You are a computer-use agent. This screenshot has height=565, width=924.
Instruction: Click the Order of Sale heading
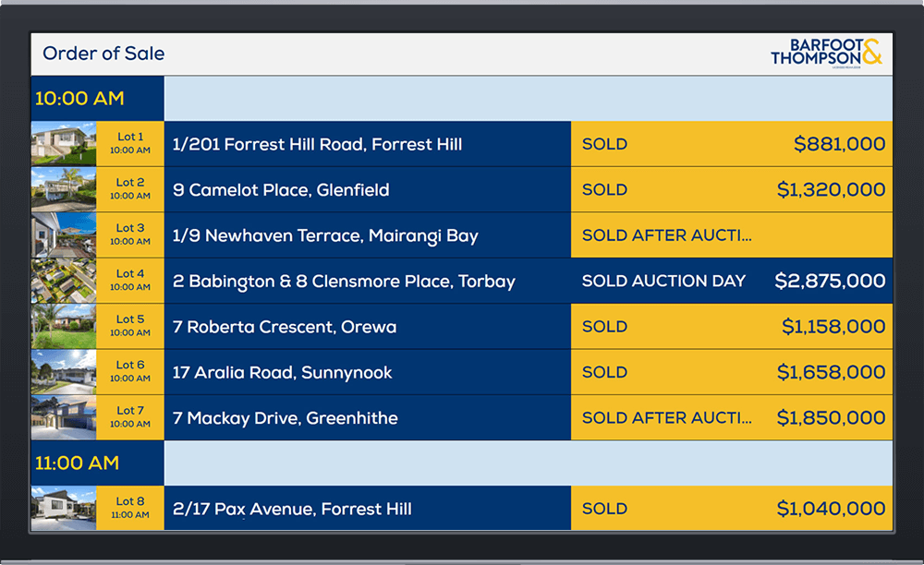(103, 54)
